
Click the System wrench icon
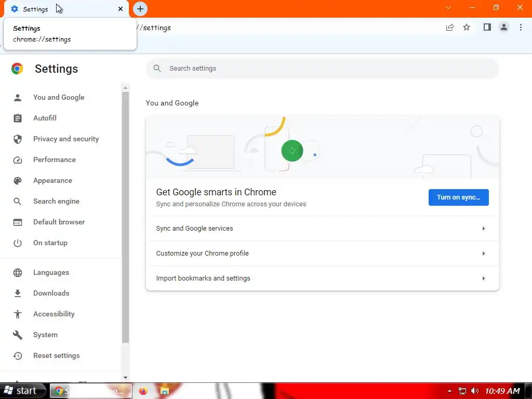[x=18, y=335]
